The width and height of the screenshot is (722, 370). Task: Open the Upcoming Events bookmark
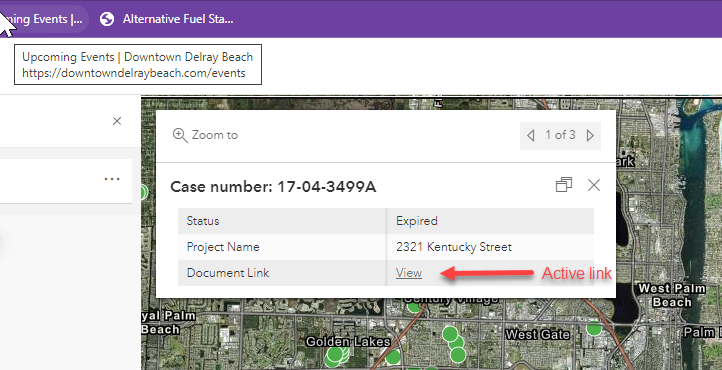coord(44,19)
